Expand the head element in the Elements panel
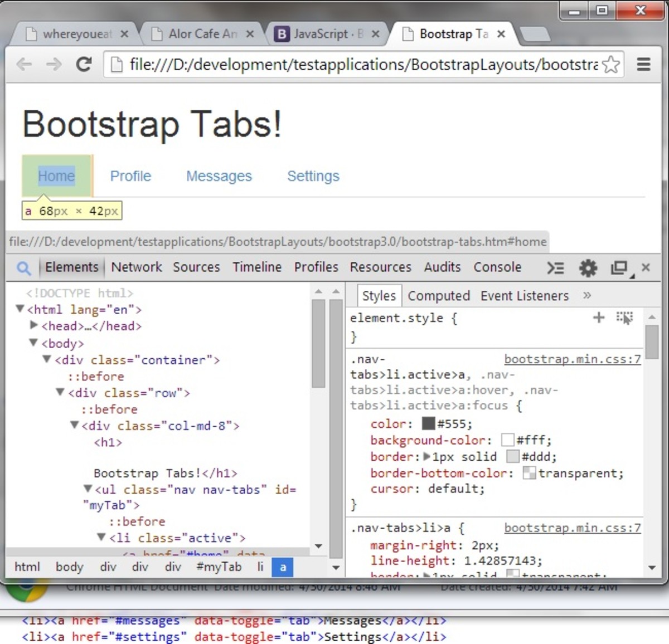This screenshot has width=669, height=644. click(33, 326)
